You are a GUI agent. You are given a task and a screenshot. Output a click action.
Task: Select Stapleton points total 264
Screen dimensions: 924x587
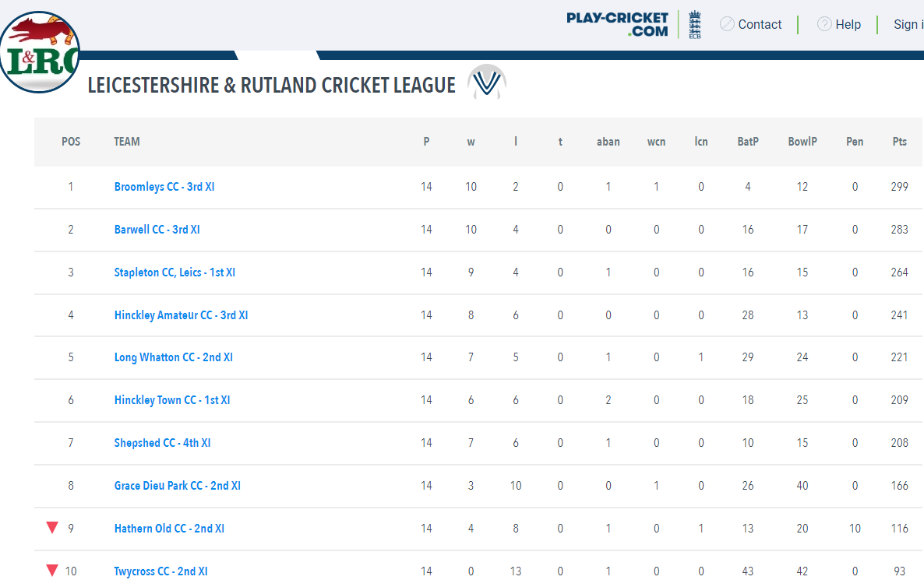pyautogui.click(x=899, y=272)
